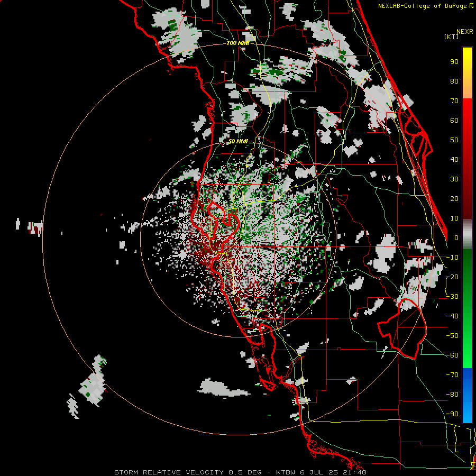The image size is (476, 476).
Task: Click the 70 value on the velocity scale
Action: (454, 101)
